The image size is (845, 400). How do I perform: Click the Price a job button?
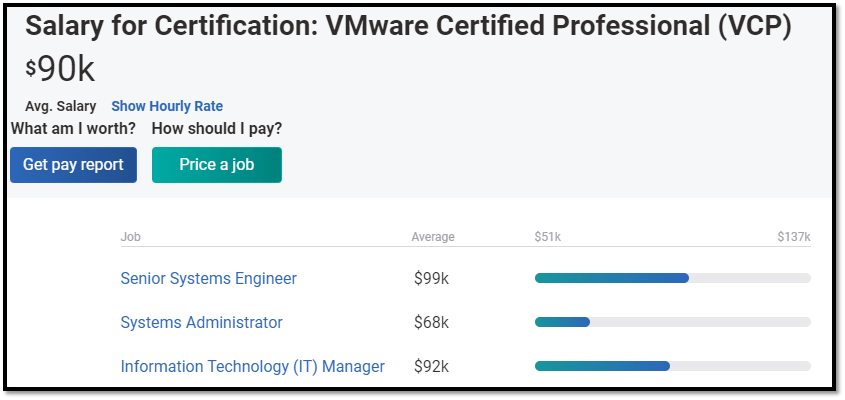click(217, 165)
